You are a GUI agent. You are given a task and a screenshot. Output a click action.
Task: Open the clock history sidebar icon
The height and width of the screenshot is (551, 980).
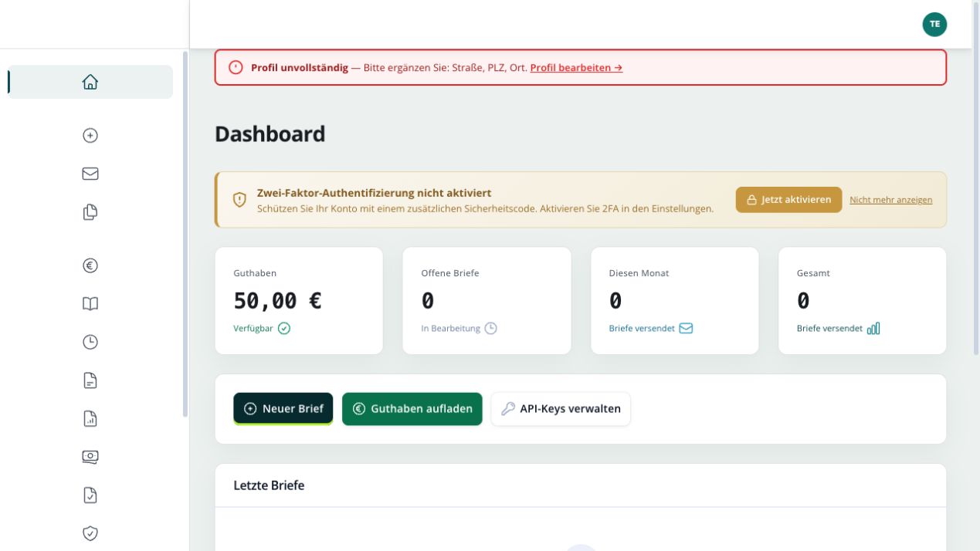(90, 342)
